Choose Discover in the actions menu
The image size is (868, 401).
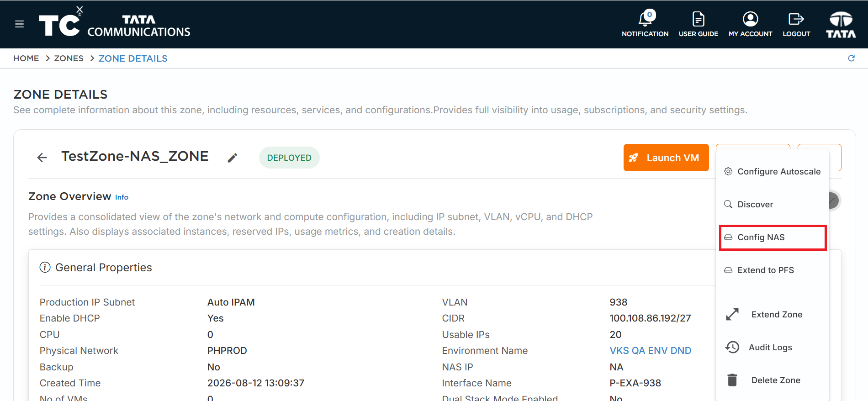pyautogui.click(x=772, y=204)
